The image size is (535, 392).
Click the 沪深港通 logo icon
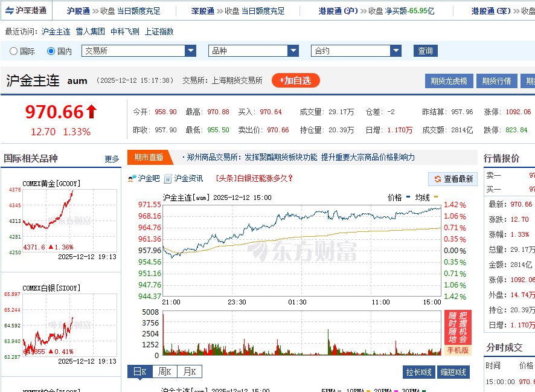pos(9,10)
